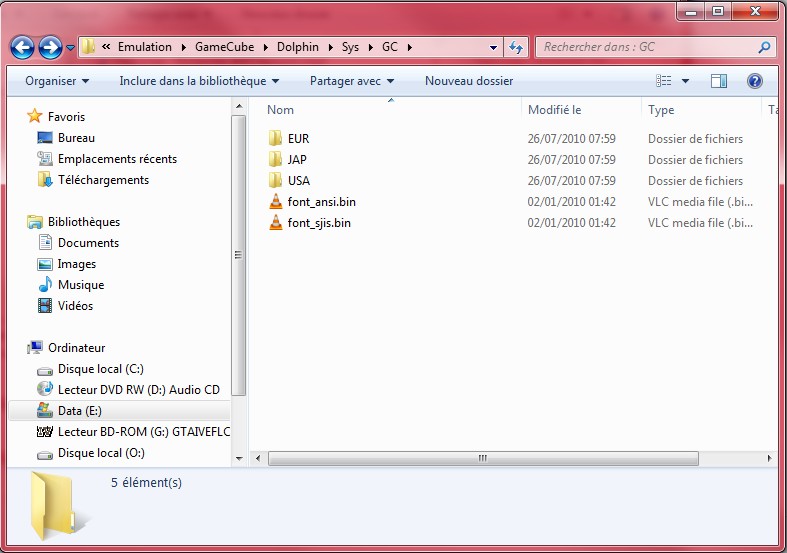Go forward with the Forward arrow button

[x=50, y=48]
